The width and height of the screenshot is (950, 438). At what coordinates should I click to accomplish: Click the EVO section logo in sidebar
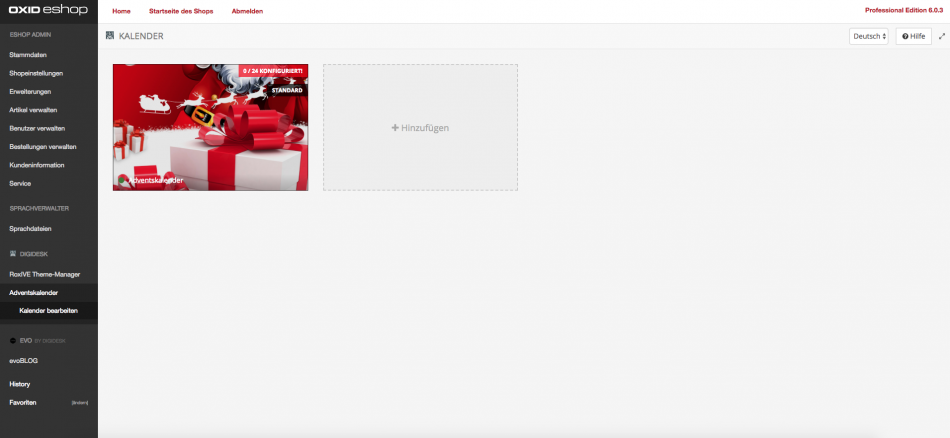click(x=12, y=340)
